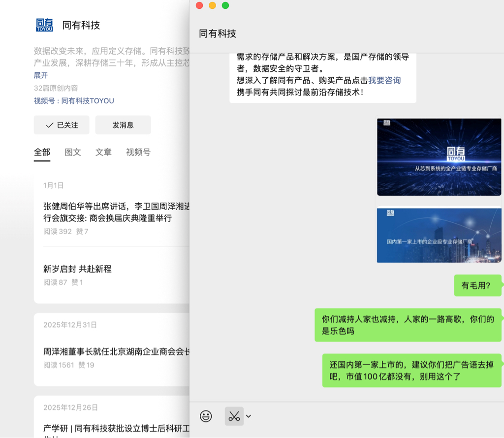Toggle the 已关注 follow button
The width and height of the screenshot is (504, 438).
[x=62, y=125]
